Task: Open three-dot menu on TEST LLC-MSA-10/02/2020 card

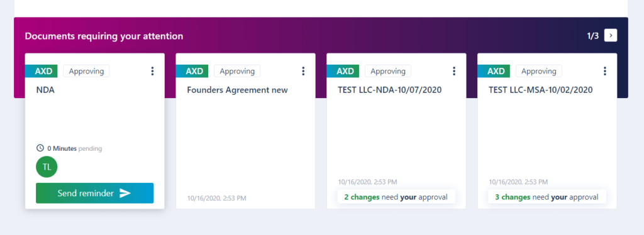Action: (604, 71)
